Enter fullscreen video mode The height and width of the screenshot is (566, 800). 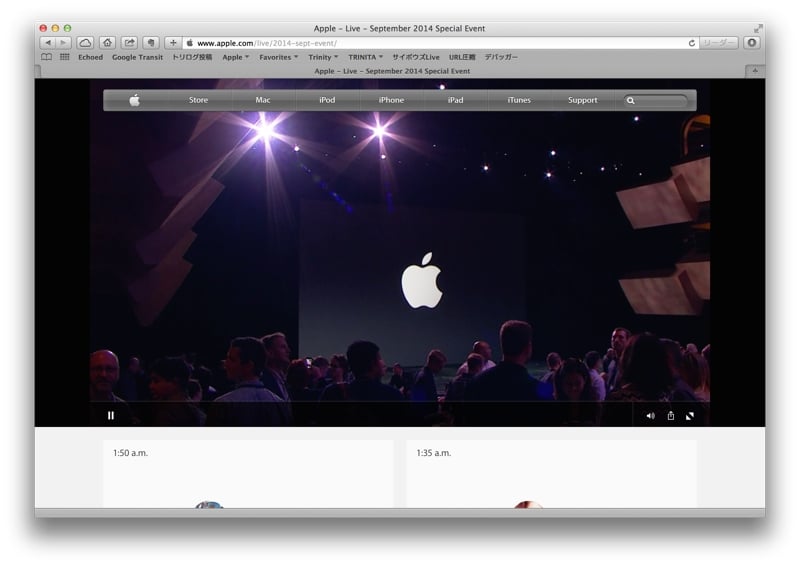[x=690, y=415]
